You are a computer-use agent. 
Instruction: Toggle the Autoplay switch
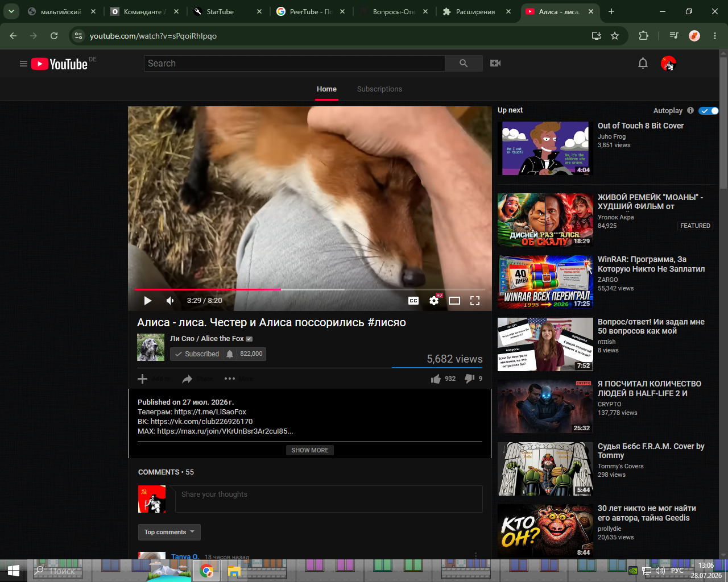709,111
